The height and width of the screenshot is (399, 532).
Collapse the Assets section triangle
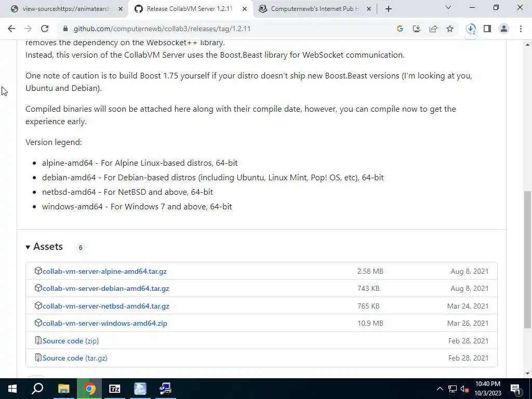coord(28,247)
